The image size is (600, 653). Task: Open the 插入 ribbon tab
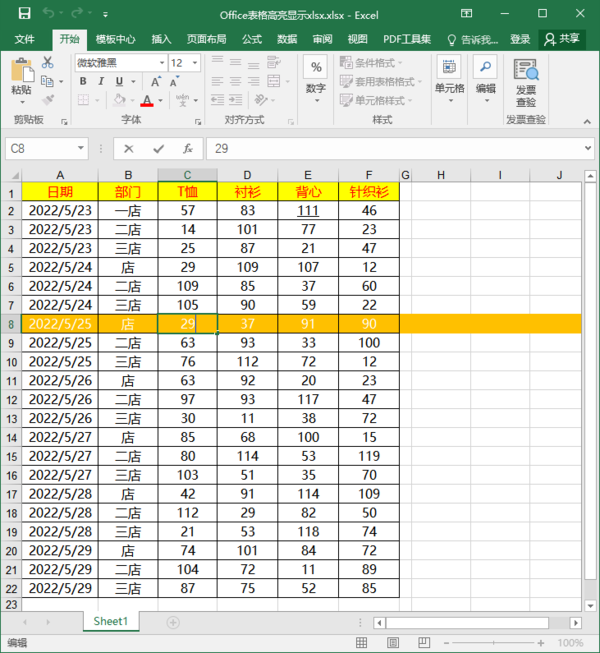pos(161,39)
